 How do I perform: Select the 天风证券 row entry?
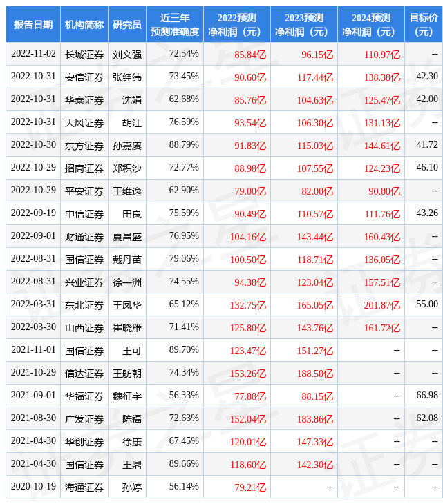(84, 123)
